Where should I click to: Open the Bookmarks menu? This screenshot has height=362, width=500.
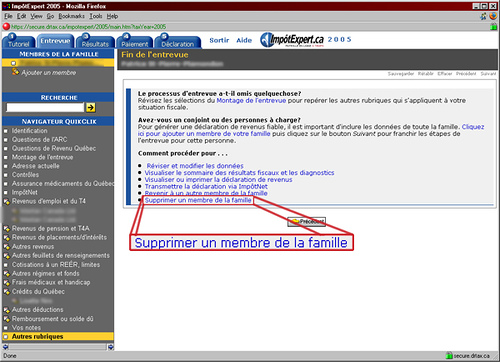tap(71, 16)
